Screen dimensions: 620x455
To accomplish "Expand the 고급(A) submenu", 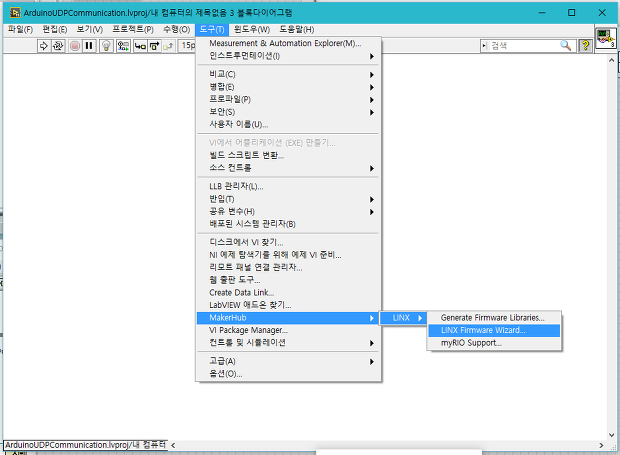I will (x=289, y=361).
